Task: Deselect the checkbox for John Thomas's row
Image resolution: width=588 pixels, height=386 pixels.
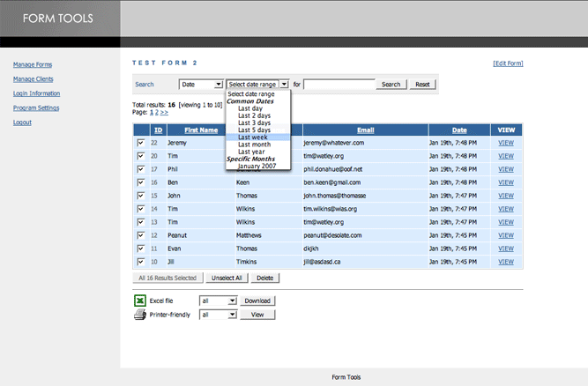Action: click(141, 196)
